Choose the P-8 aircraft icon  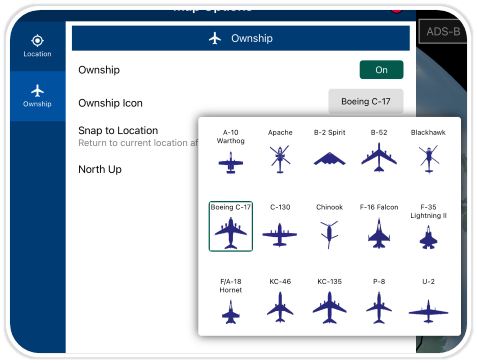[x=379, y=308]
